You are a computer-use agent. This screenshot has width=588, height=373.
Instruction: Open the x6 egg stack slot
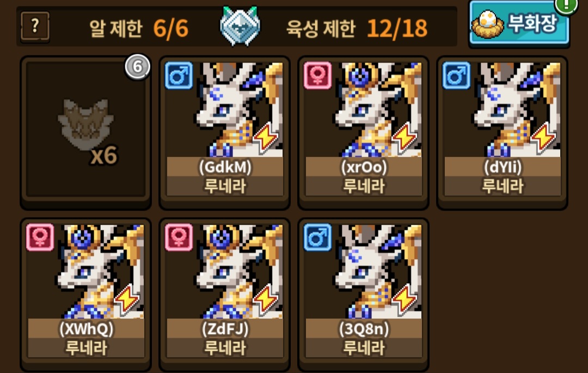tap(86, 132)
